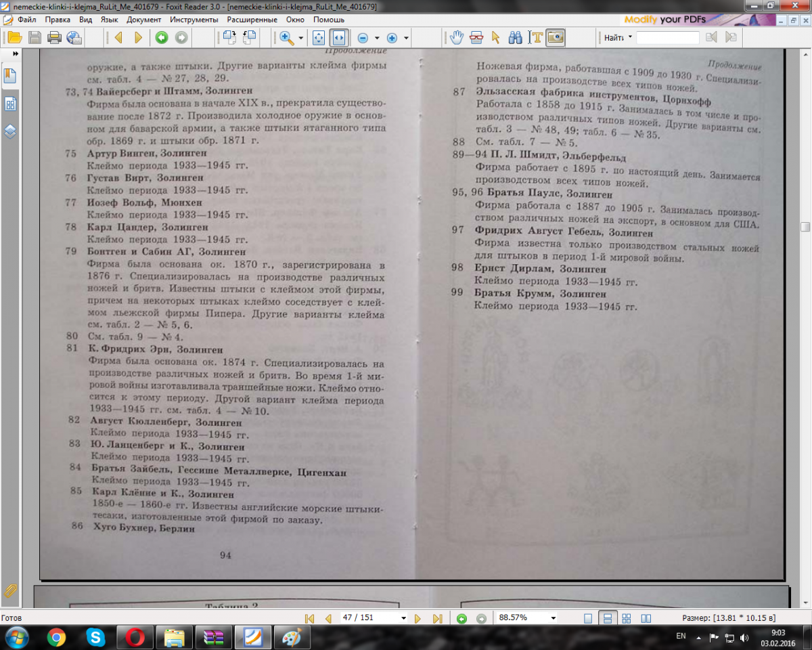
Task: Open the Окно menu
Action: click(x=296, y=20)
